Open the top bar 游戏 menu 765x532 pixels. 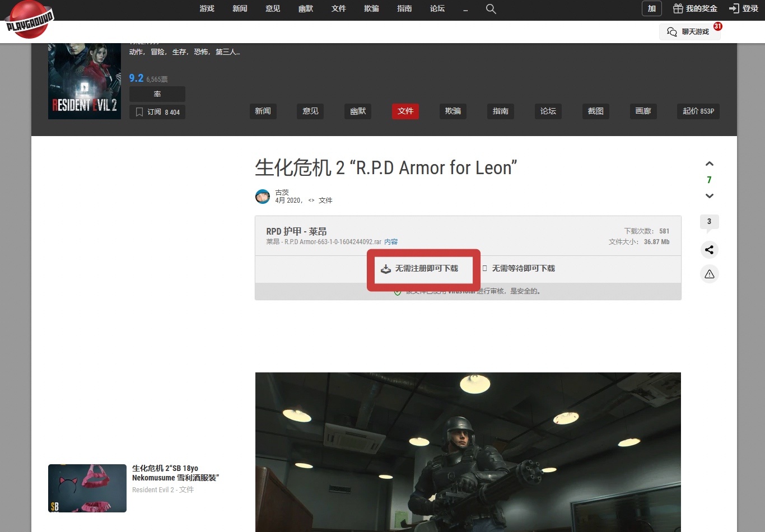pyautogui.click(x=207, y=8)
